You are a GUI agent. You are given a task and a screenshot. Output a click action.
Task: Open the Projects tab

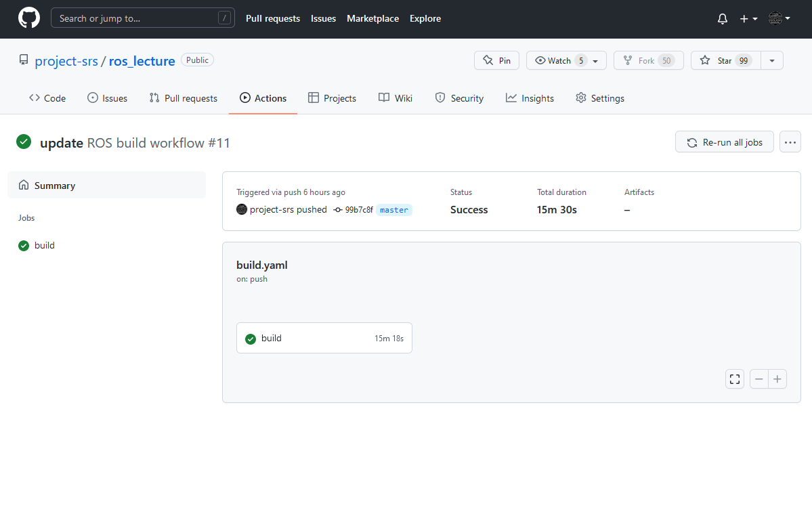pyautogui.click(x=332, y=98)
